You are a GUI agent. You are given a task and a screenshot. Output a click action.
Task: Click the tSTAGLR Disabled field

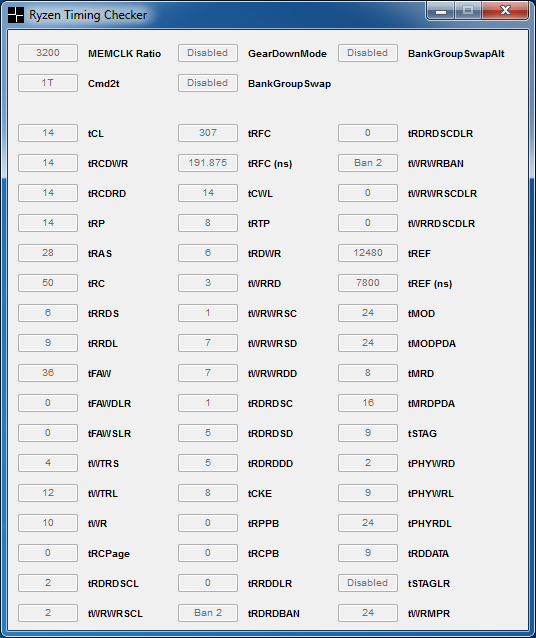point(368,583)
